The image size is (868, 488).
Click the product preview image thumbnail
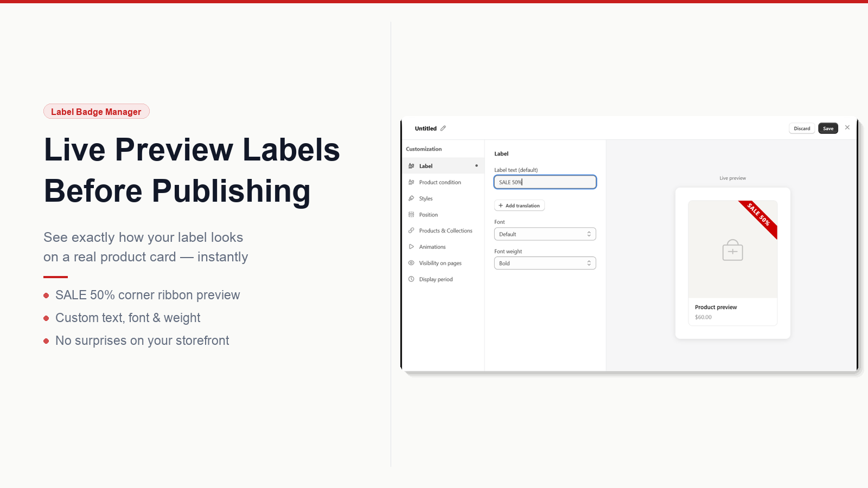click(732, 249)
